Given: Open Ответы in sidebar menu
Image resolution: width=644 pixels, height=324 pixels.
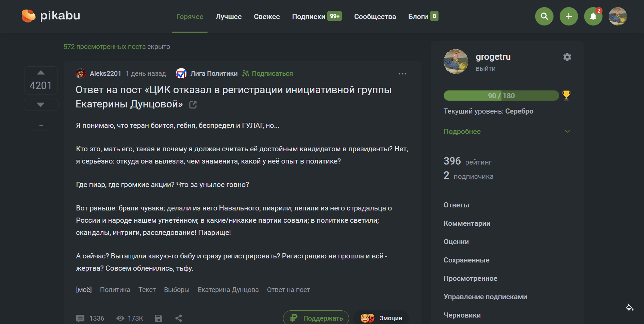Looking at the screenshot, I should pyautogui.click(x=456, y=205).
